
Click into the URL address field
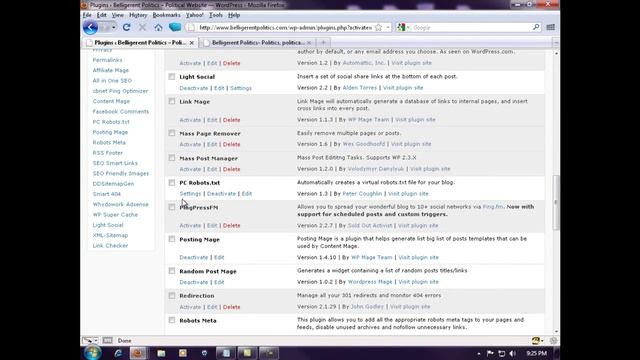click(x=285, y=27)
